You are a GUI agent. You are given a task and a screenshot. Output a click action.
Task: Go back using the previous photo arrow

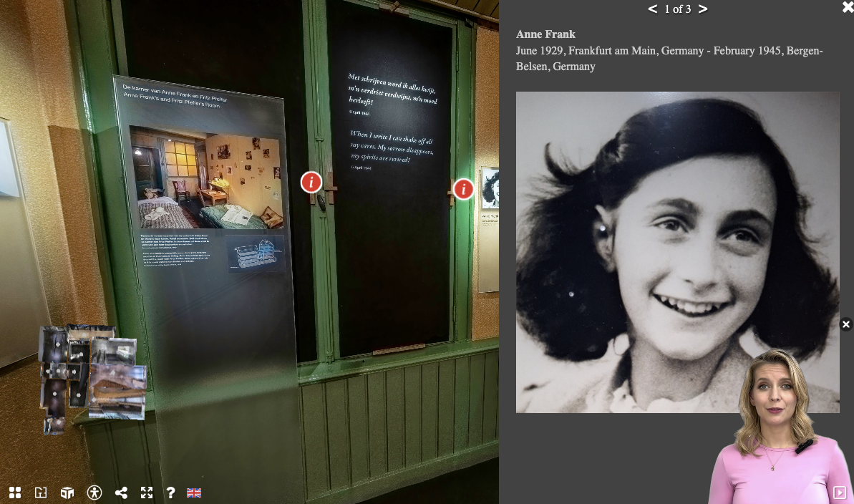pyautogui.click(x=652, y=9)
